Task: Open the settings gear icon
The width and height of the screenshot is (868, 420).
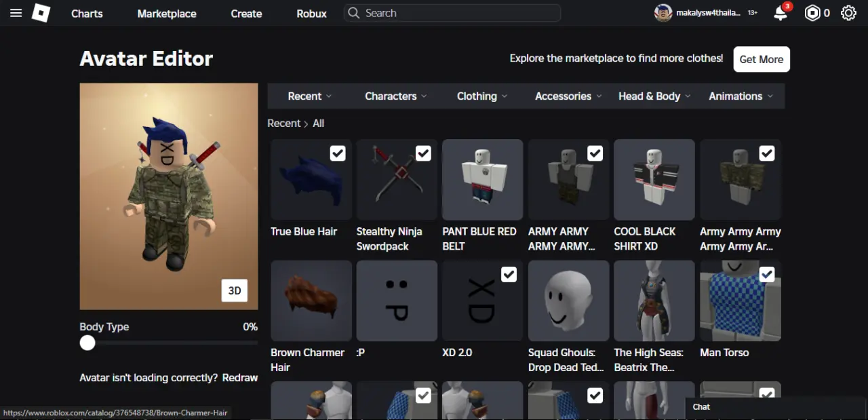Action: [848, 13]
